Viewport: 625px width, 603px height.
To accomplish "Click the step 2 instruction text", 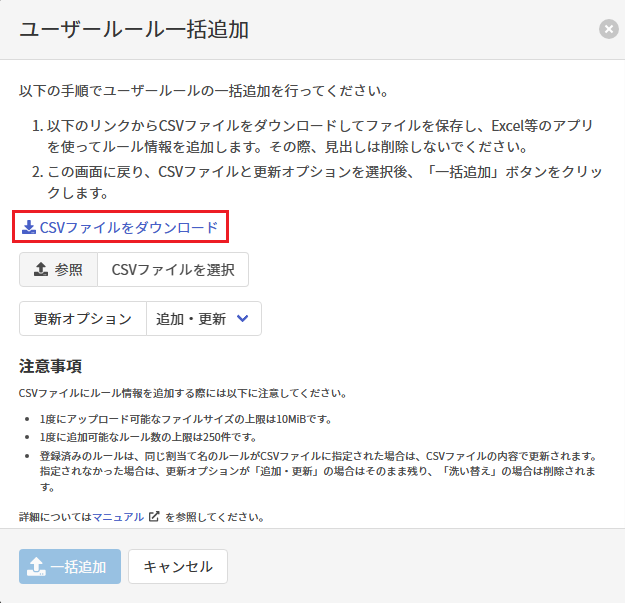I will (320, 181).
